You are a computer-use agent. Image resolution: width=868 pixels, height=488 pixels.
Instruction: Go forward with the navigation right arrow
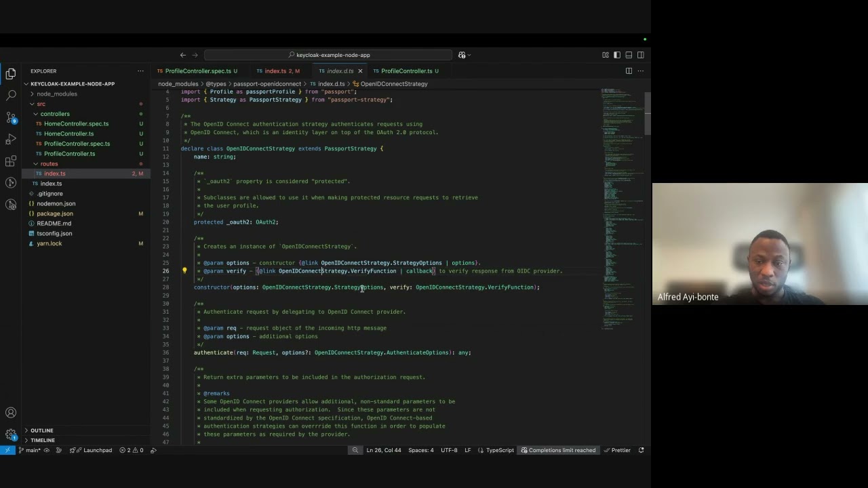195,55
